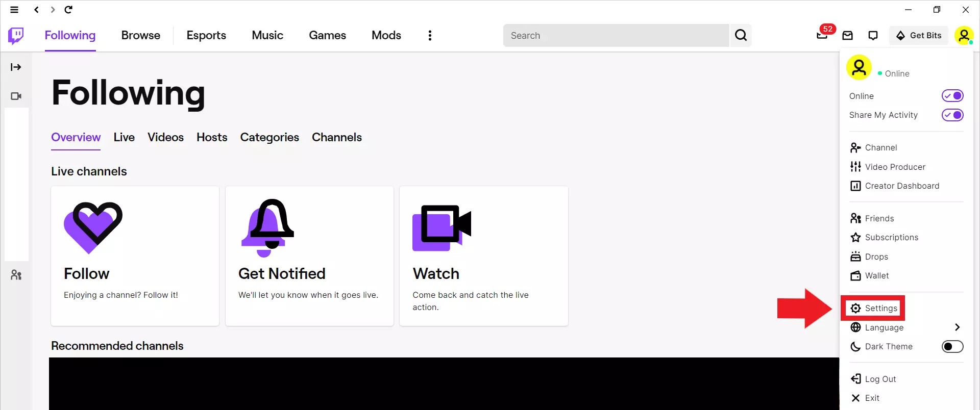
Task: Open notifications inbox with 52 badge
Action: click(822, 35)
